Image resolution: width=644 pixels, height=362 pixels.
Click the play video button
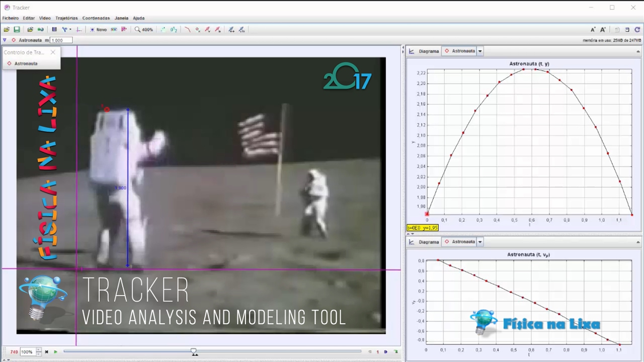(x=55, y=352)
